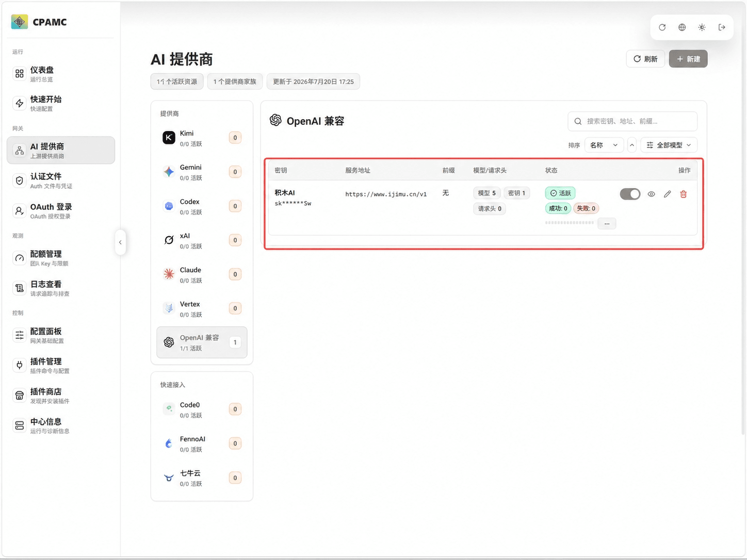747x560 pixels.
Task: Click the 插件管理 plug icon
Action: click(20, 365)
